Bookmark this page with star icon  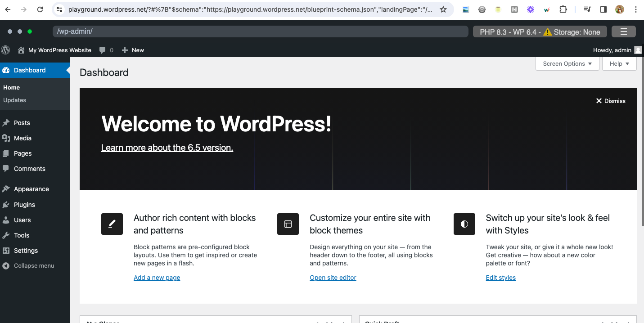point(443,9)
